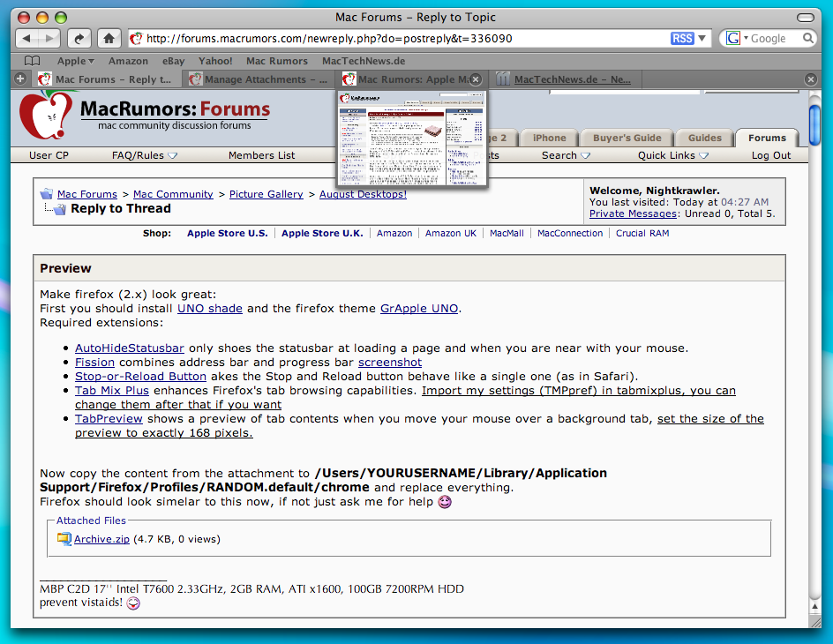This screenshot has height=644, width=833.
Task: Click the Archive.zip file icon
Action: pyautogui.click(x=64, y=539)
